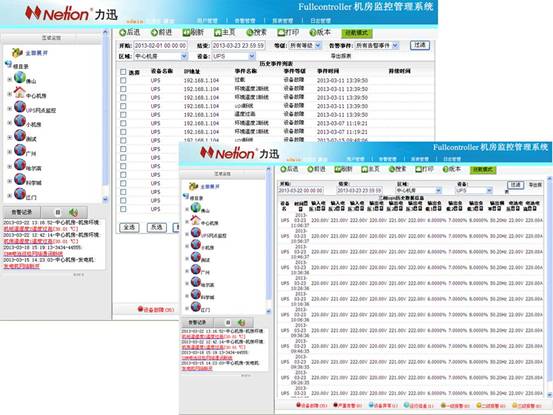Select the 佛山 globe node in rear window tree

[20, 77]
